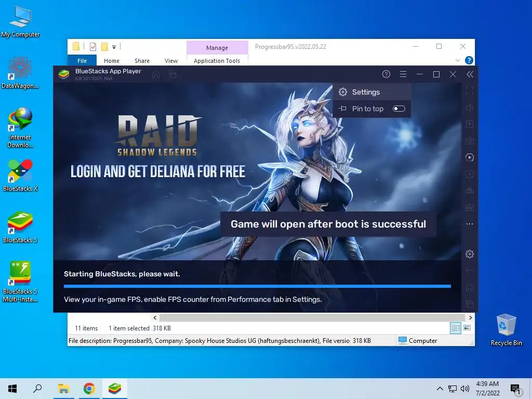532x399 pixels.
Task: Switch Explorer to Details view icon
Action: click(456, 328)
